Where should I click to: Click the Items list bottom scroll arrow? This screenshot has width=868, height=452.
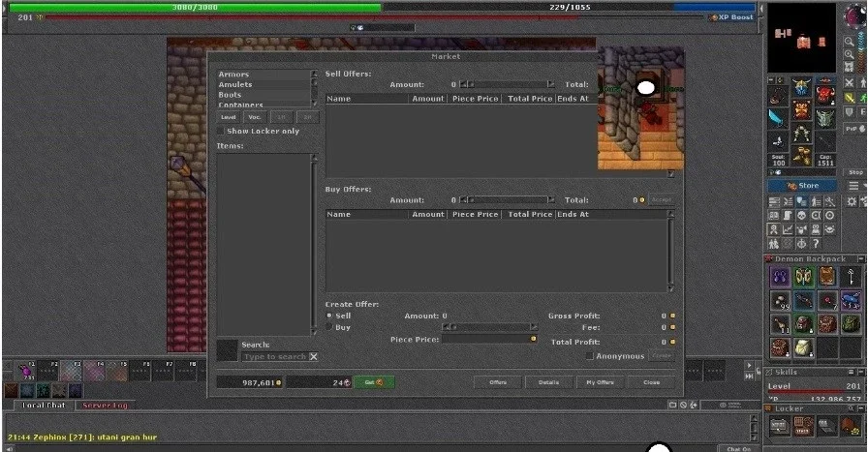315,334
